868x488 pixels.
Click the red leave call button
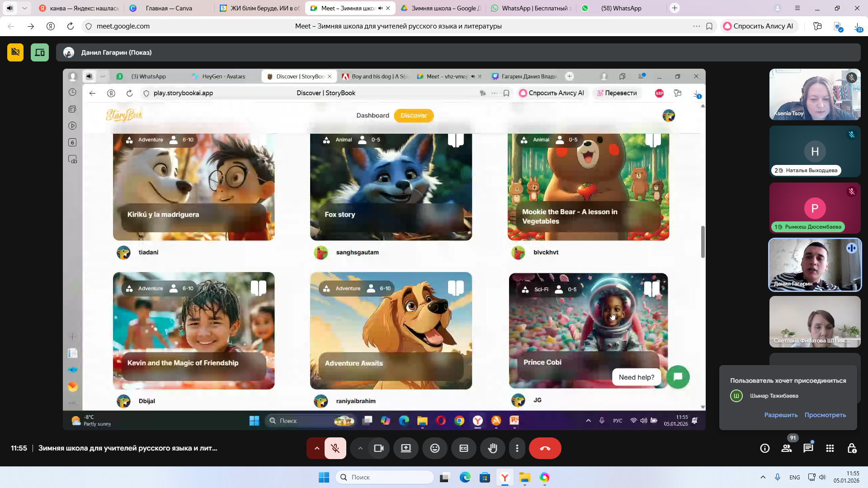pos(545,448)
